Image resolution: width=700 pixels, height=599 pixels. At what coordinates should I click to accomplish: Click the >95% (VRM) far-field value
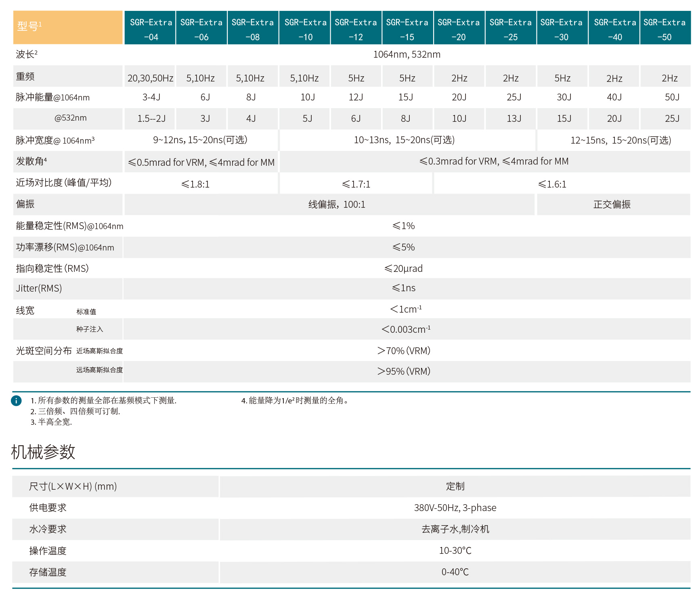pos(404,371)
